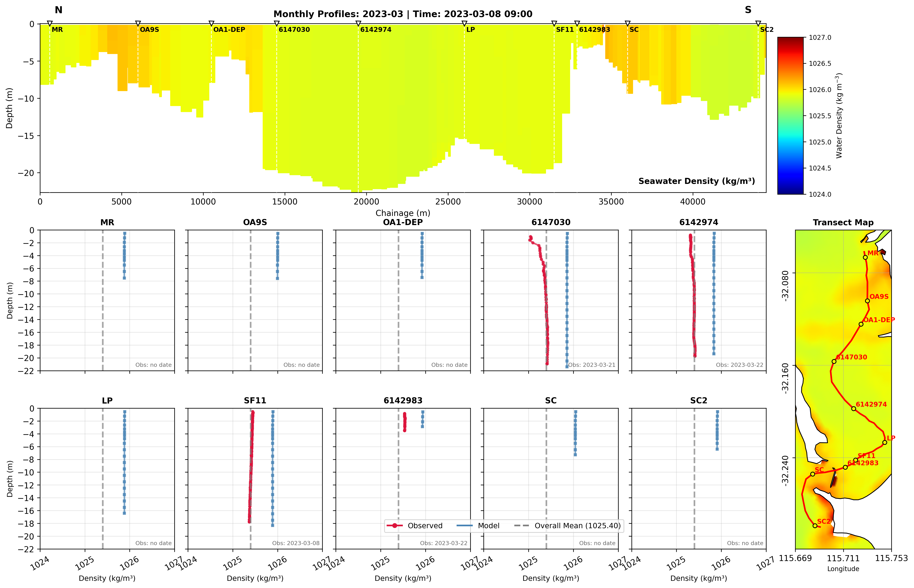The image size is (914, 588).
Task: Click the SC2 circle on transect map
Action: click(x=815, y=526)
